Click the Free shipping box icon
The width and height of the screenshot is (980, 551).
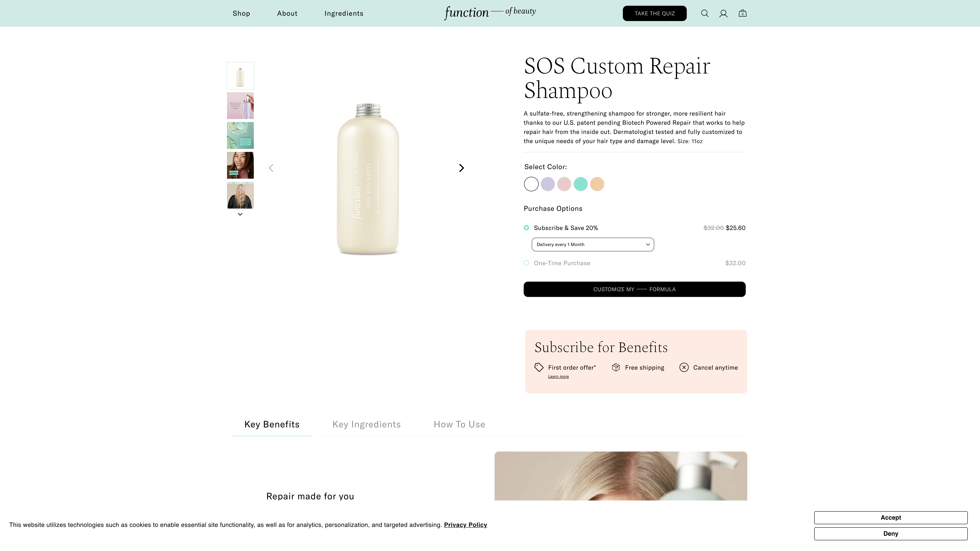click(x=616, y=367)
